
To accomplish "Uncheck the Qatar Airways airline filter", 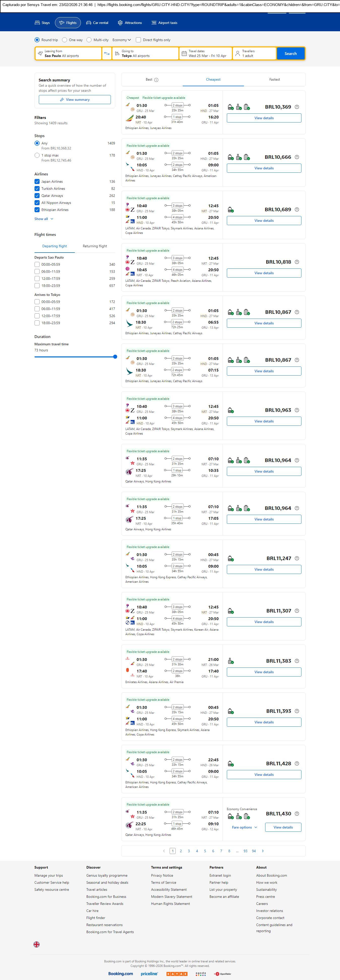I will point(37,196).
